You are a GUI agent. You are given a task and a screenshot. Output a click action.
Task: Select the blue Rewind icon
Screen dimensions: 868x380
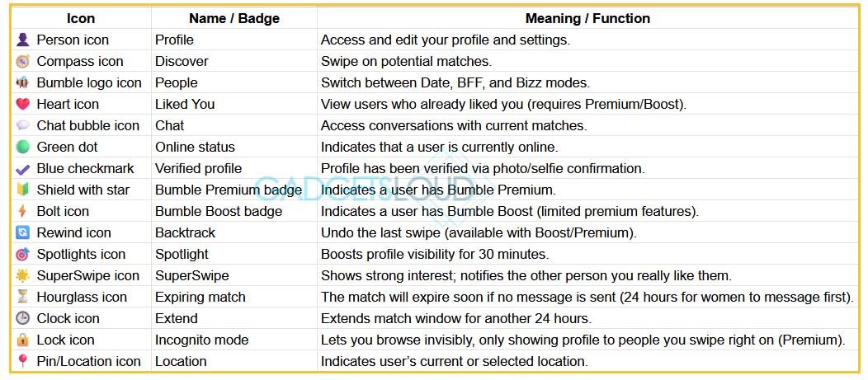click(23, 233)
